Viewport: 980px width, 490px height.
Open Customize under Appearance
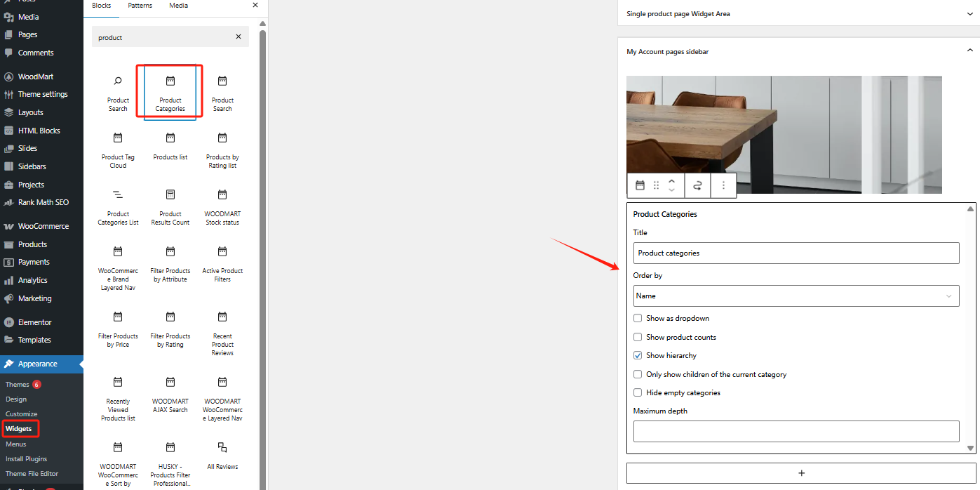(x=22, y=413)
